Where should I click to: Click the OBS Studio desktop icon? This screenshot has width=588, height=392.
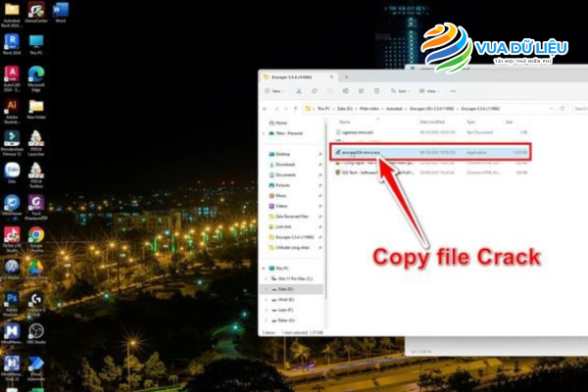(x=36, y=331)
